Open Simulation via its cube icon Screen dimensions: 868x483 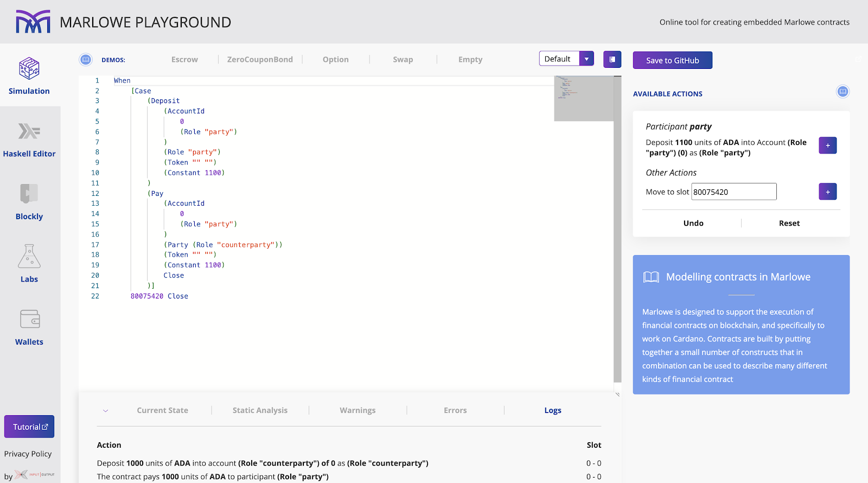(x=29, y=68)
